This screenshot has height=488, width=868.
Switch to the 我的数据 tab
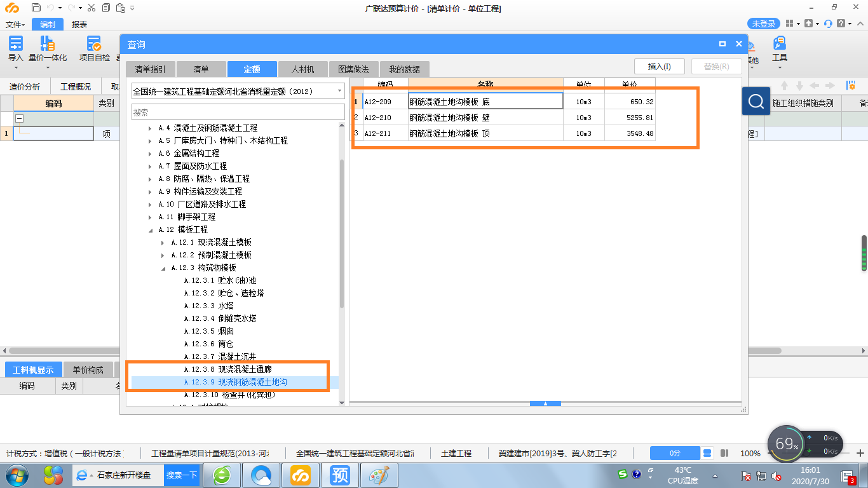(x=404, y=69)
